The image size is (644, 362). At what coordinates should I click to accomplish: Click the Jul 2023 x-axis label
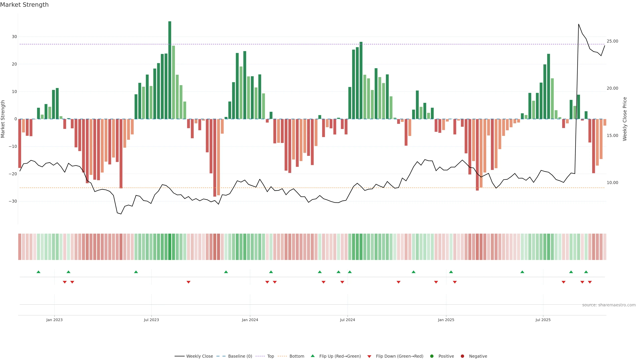click(151, 320)
